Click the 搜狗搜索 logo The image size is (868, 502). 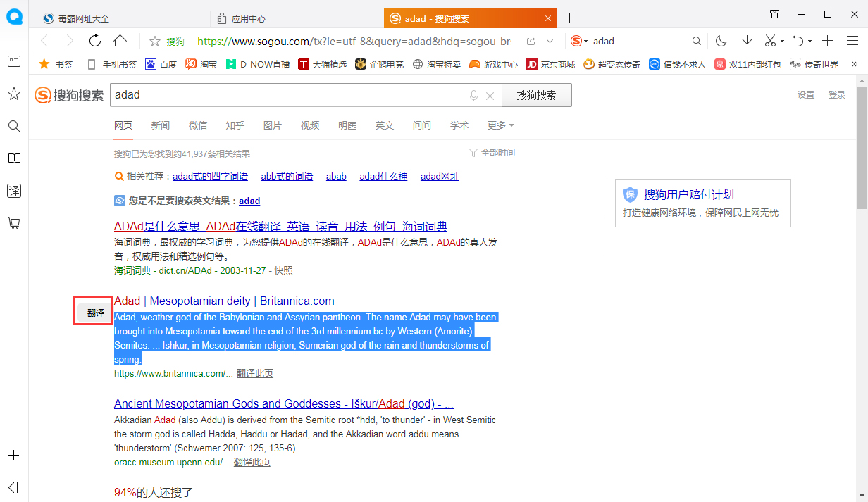tap(69, 95)
